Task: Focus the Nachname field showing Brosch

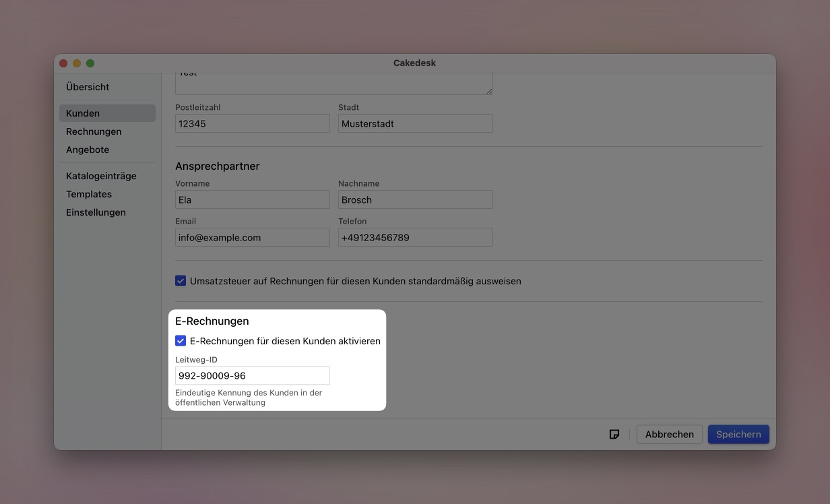Action: [415, 199]
